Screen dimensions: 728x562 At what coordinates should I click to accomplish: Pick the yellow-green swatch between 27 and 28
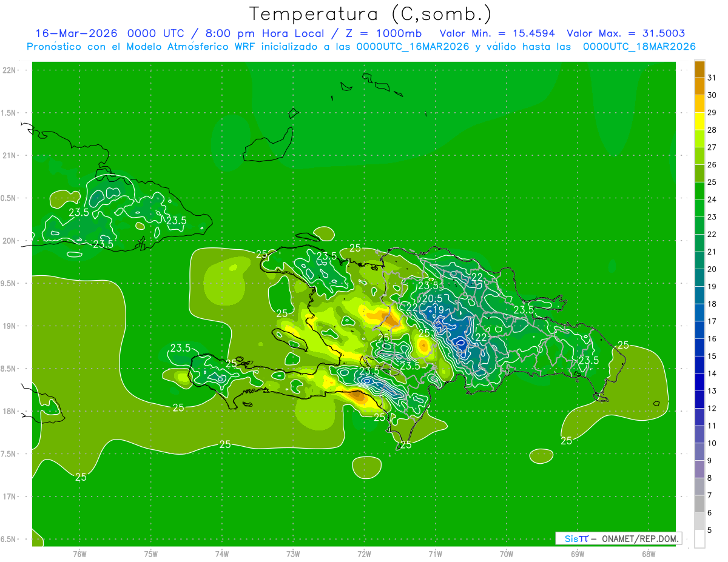pos(699,139)
